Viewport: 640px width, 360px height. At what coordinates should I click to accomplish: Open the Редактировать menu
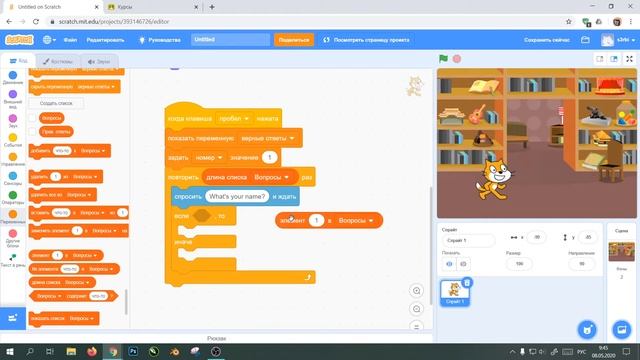tap(105, 40)
